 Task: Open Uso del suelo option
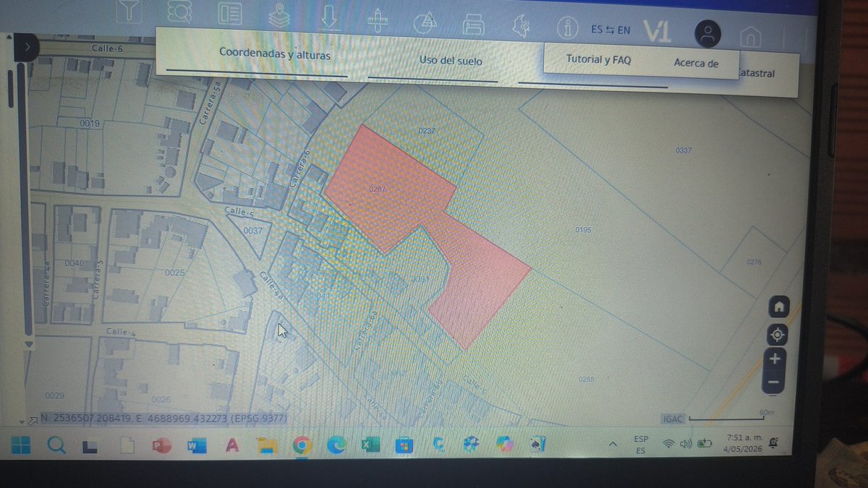[x=451, y=61]
